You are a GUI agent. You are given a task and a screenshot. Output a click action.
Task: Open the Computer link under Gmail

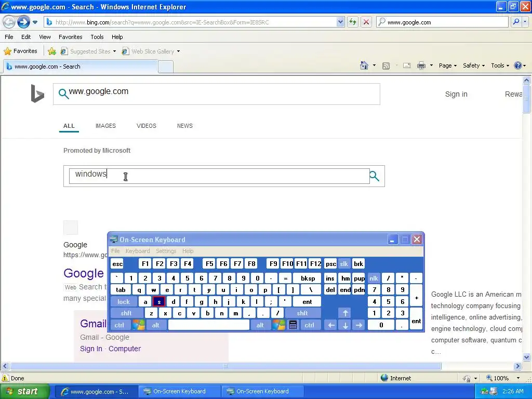pyautogui.click(x=125, y=349)
